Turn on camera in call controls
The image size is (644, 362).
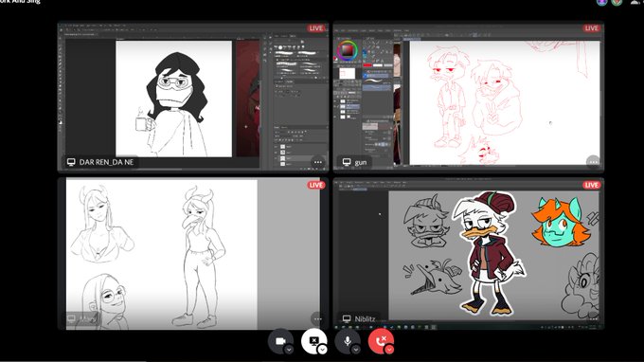280,341
